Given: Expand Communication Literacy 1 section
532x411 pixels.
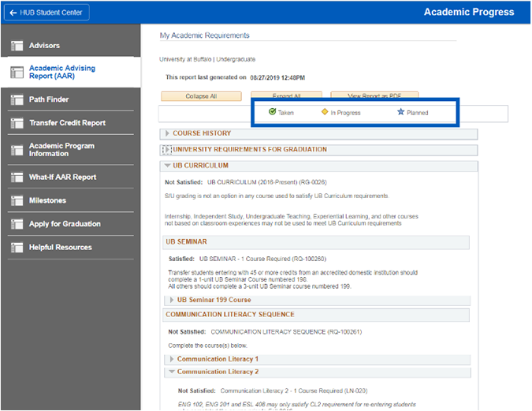Looking at the screenshot, I should pyautogui.click(x=173, y=359).
